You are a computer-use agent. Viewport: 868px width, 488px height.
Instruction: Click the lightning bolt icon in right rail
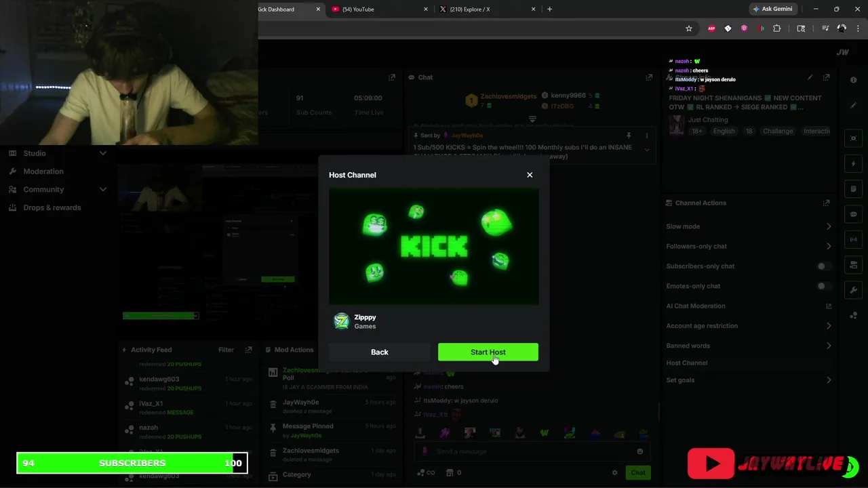[x=854, y=163]
